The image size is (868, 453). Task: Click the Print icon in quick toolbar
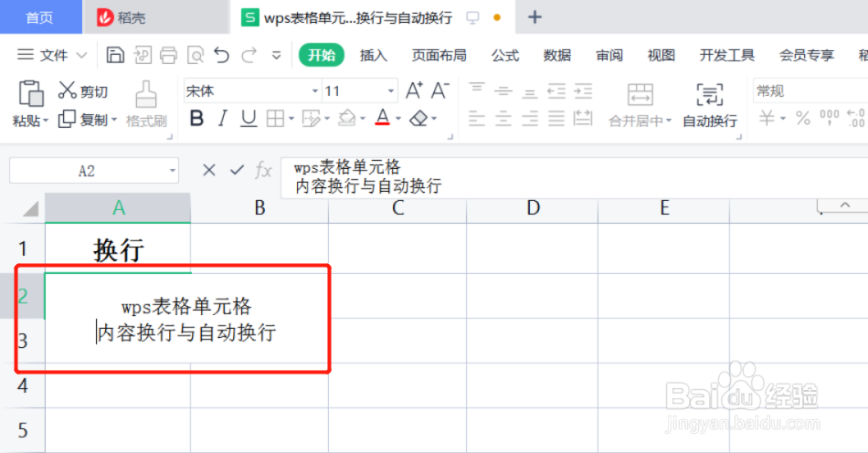[168, 55]
